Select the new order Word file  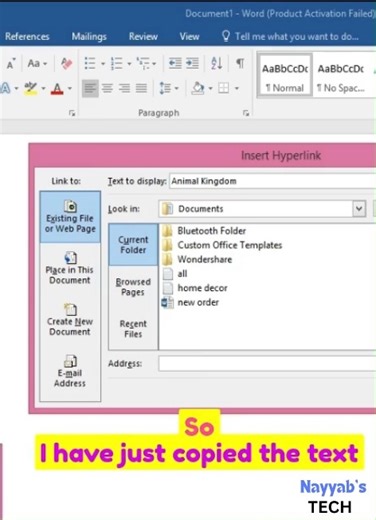click(x=190, y=302)
